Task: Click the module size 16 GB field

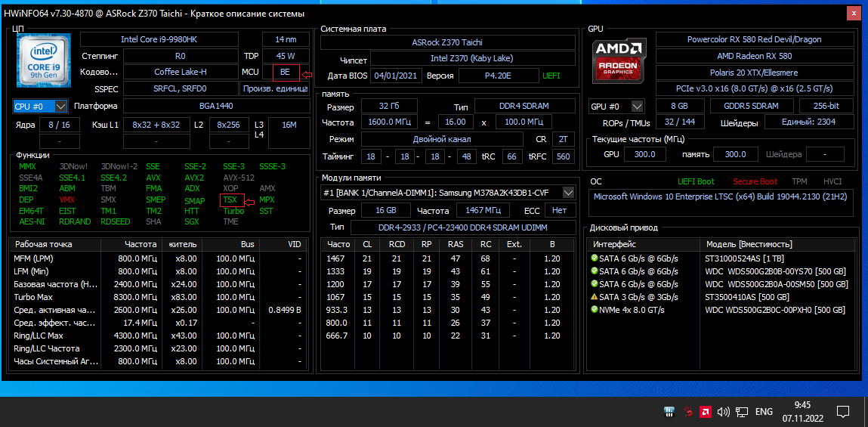Action: 386,210
